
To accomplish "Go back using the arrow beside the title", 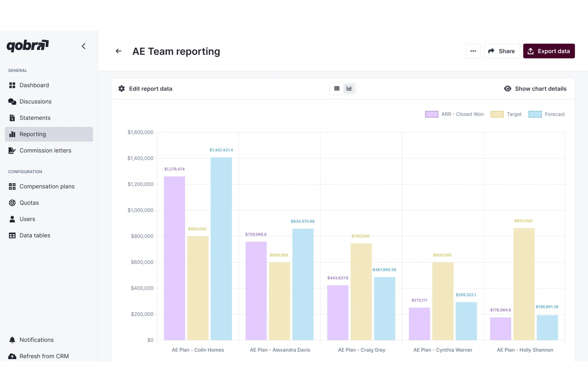I will [118, 51].
